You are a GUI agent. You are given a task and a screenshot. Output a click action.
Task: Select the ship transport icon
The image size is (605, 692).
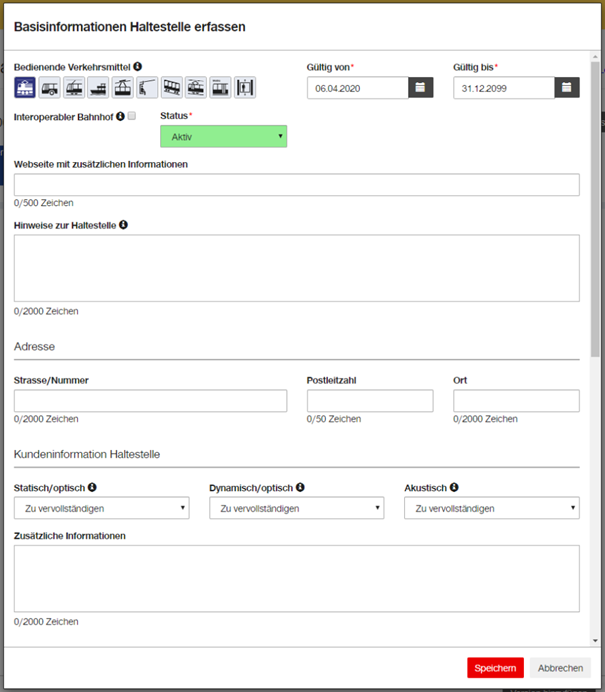click(98, 87)
